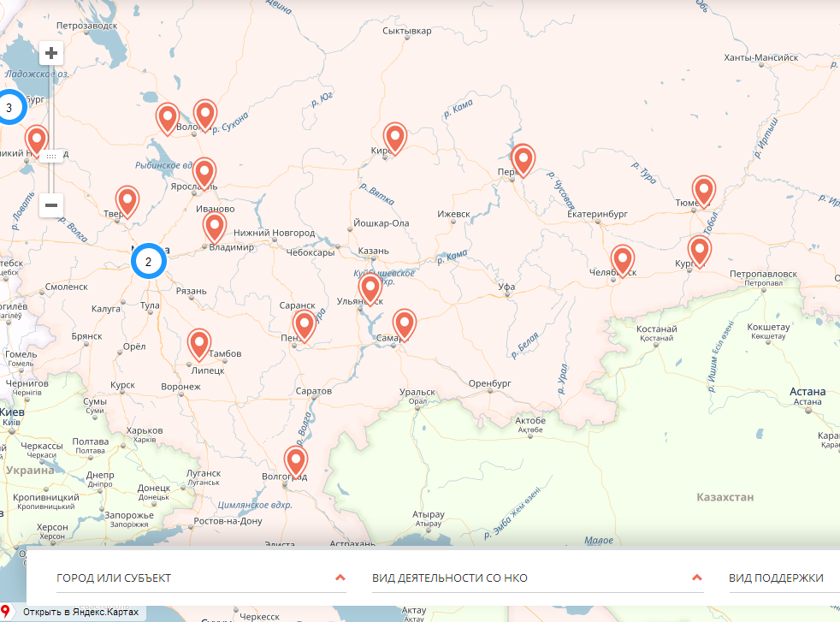This screenshot has width=840, height=622.
Task: Click the Тверь map marker
Action: [x=127, y=200]
